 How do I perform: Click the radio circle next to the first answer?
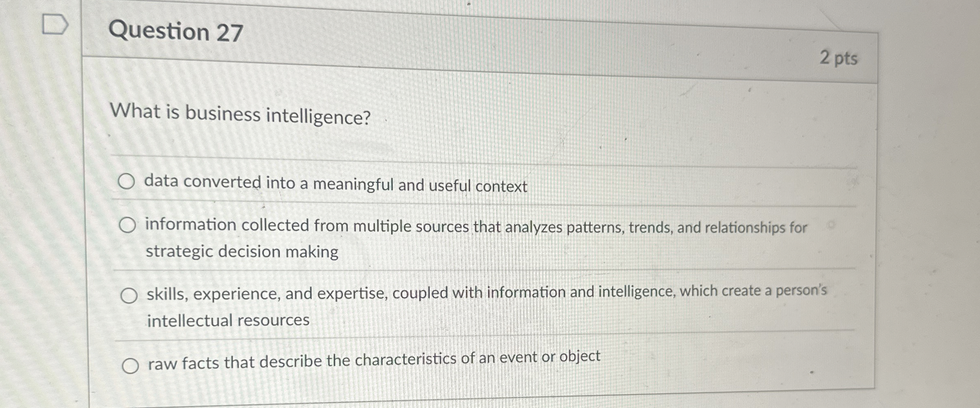(x=128, y=180)
